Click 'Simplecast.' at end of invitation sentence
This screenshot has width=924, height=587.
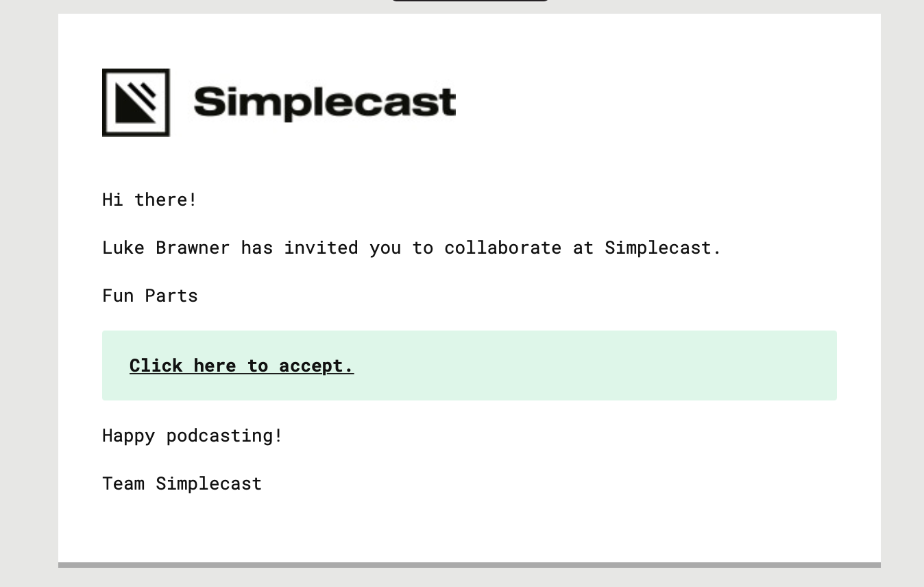663,248
